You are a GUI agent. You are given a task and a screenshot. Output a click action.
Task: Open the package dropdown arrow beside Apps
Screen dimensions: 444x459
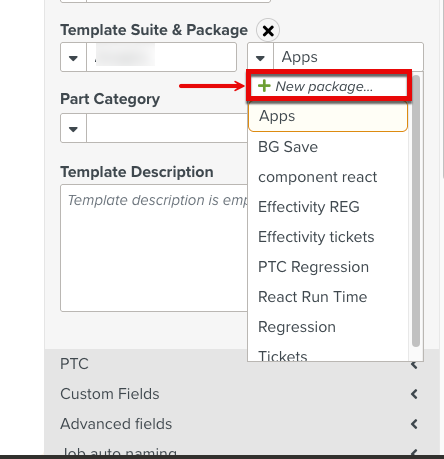point(260,57)
